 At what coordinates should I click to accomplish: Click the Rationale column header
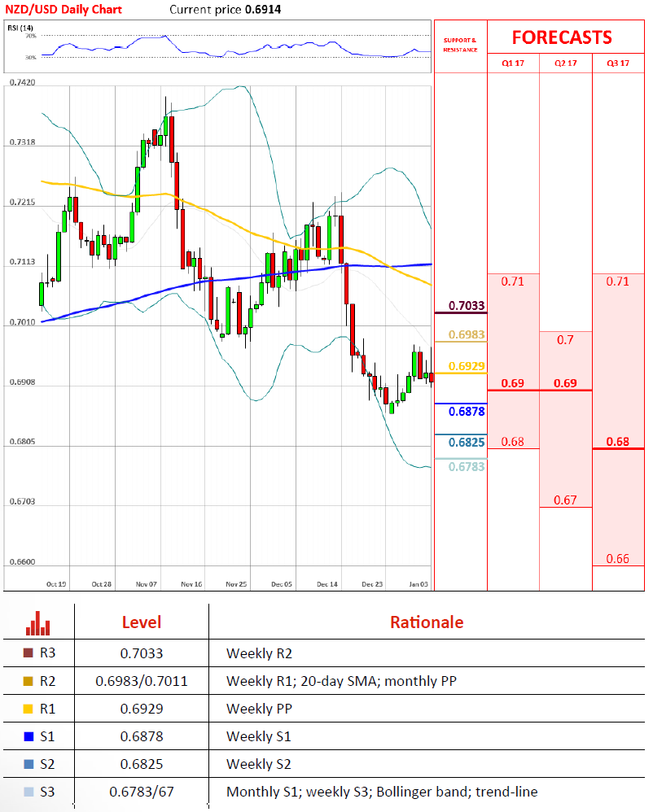click(427, 622)
